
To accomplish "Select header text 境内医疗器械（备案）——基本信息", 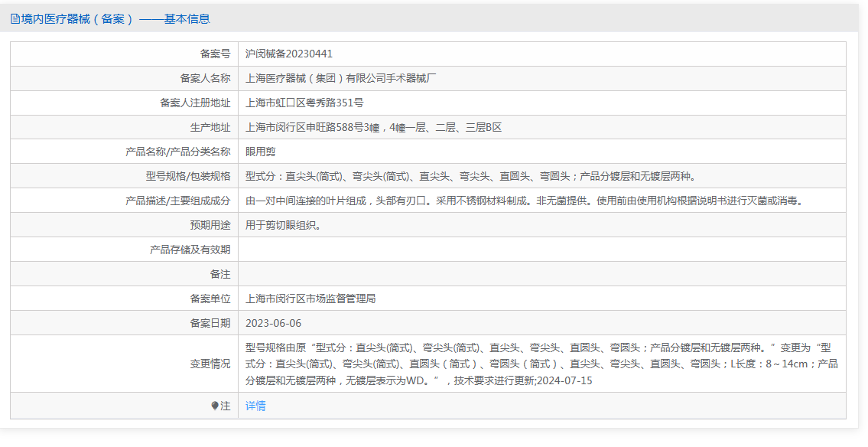I will (115, 19).
